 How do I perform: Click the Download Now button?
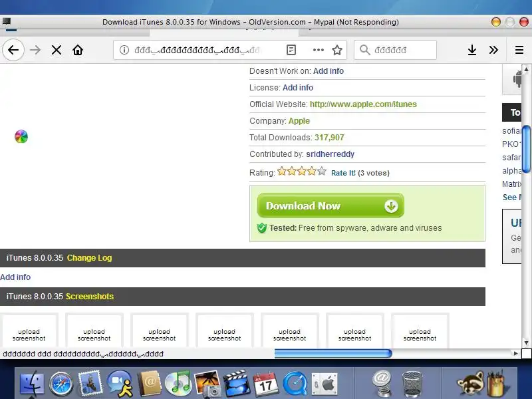point(331,205)
